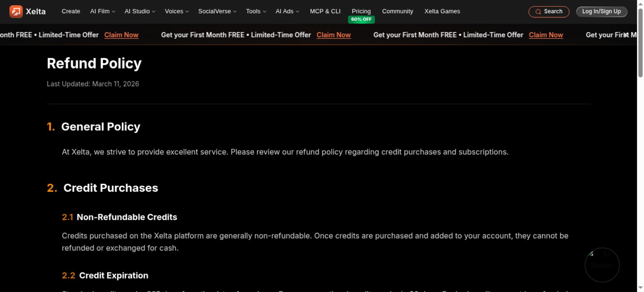Viewport: 644px width, 292px height.
Task: Expand the Tools dropdown
Action: 256,11
